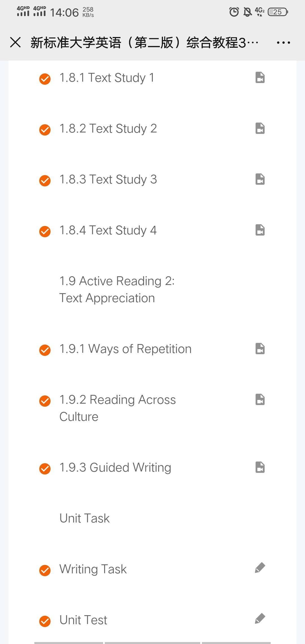305x644 pixels.
Task: Tap the video document icon beside Guided Writing
Action: (x=260, y=467)
